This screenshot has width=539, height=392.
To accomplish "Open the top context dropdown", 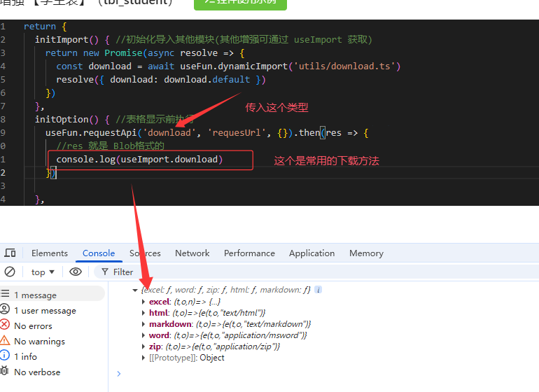I will tap(43, 272).
